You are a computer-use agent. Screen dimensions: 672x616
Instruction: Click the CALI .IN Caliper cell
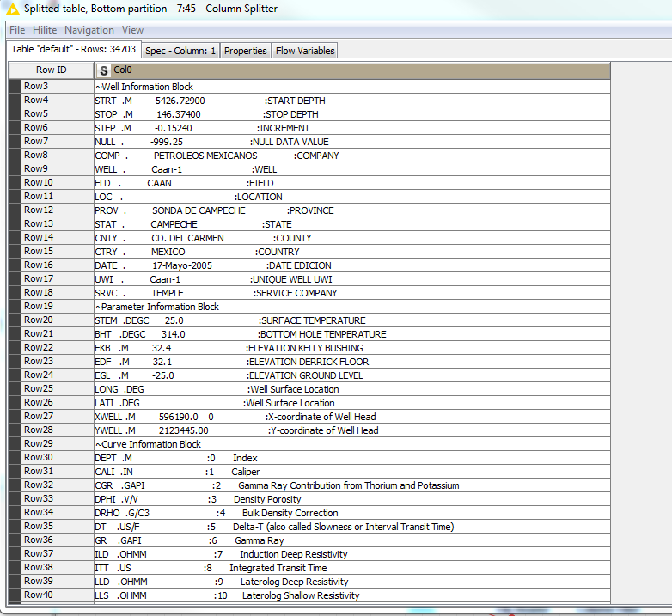[352, 472]
